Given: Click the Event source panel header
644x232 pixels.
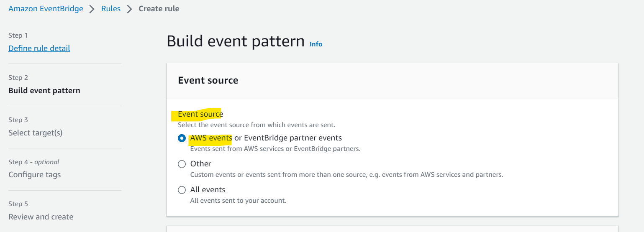Looking at the screenshot, I should [x=208, y=80].
